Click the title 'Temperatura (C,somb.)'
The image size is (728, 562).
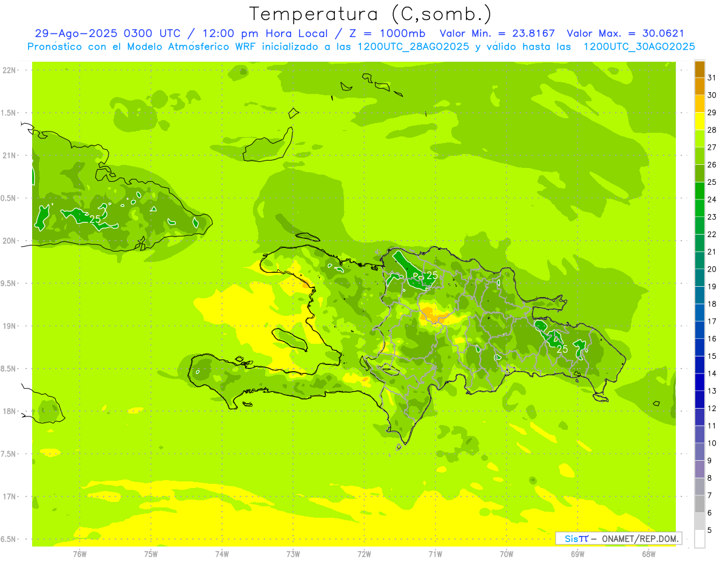(370, 14)
